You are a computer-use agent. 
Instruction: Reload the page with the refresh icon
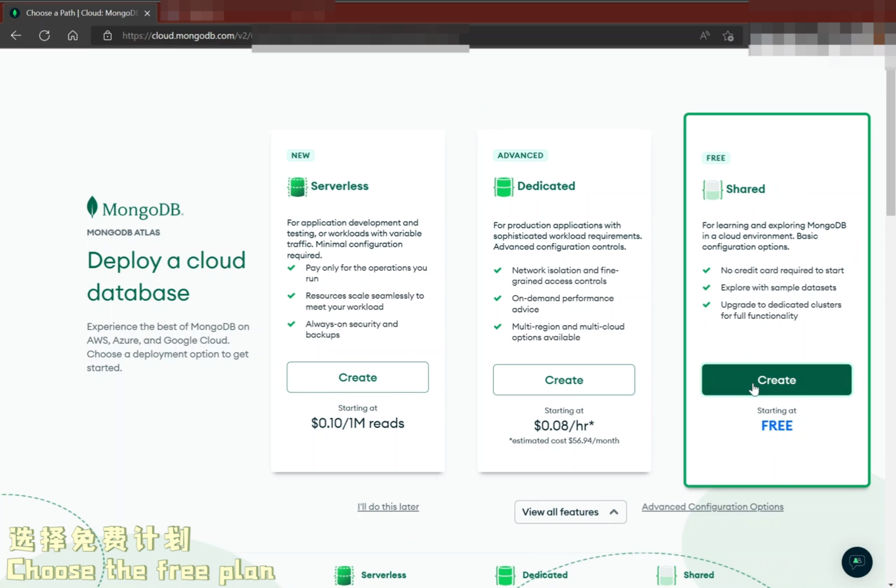click(45, 35)
